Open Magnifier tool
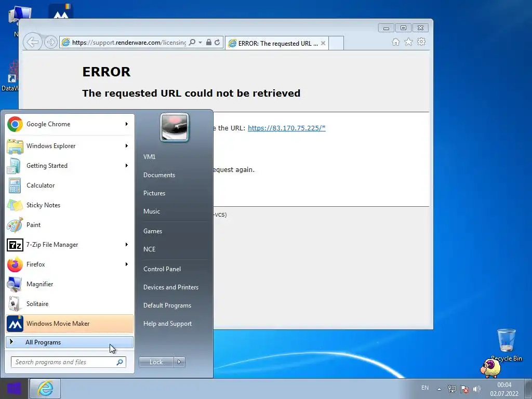Viewport: 532px width, 399px height. pos(70,284)
